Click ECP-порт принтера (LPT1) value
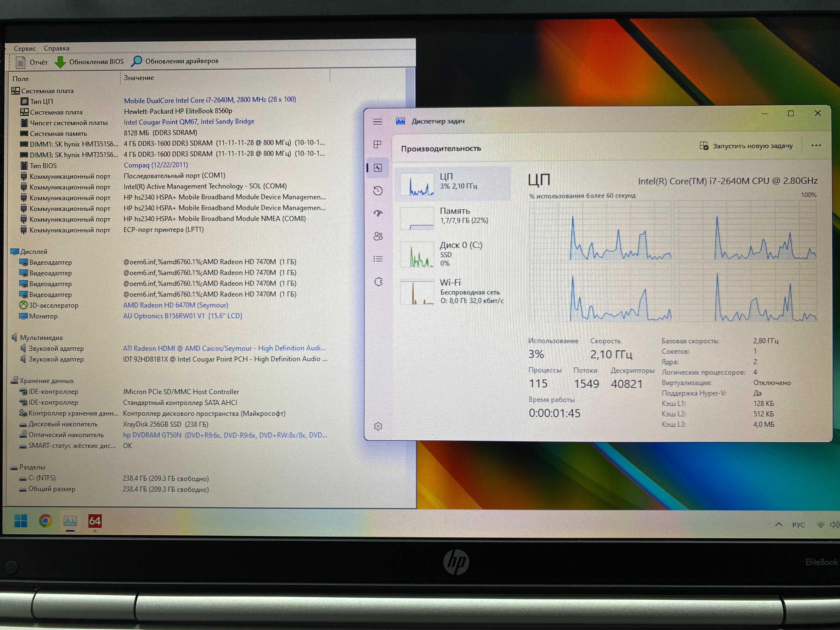 tap(163, 229)
